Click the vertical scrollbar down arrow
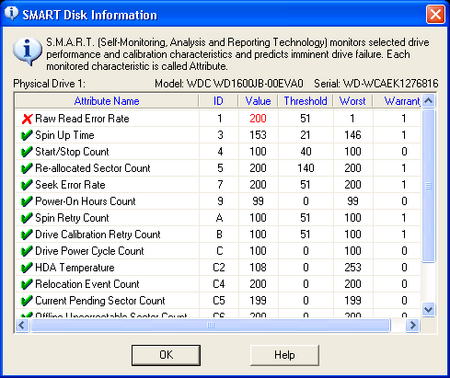The image size is (450, 378). click(428, 310)
